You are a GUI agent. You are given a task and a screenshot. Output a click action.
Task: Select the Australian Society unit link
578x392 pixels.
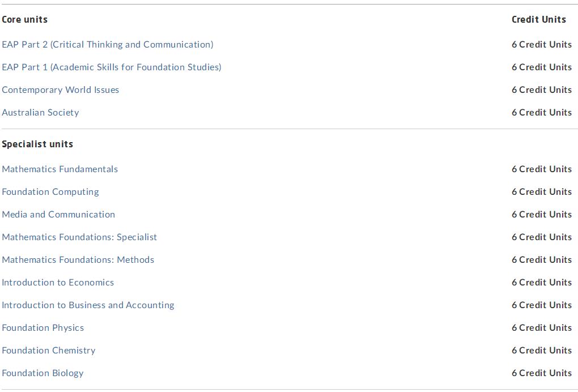coord(41,112)
